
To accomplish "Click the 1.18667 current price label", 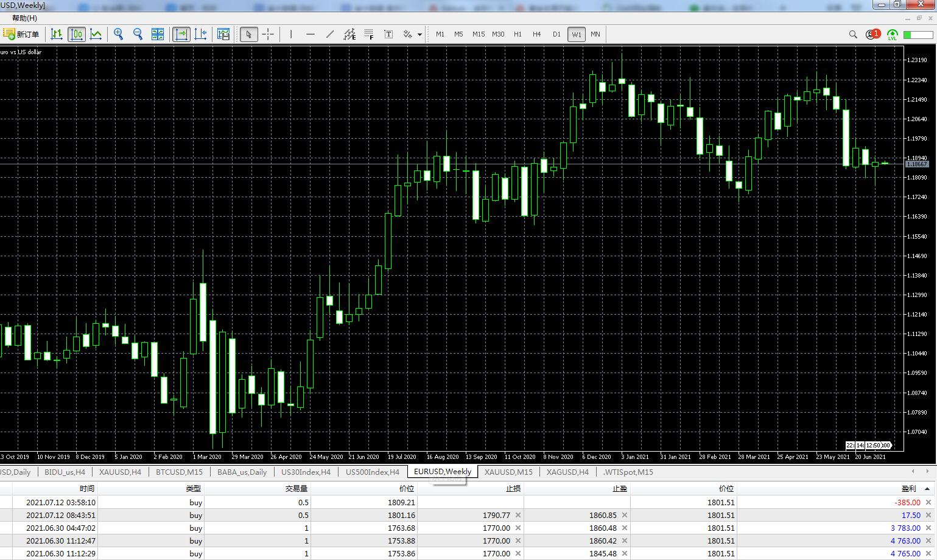I will click(x=917, y=164).
